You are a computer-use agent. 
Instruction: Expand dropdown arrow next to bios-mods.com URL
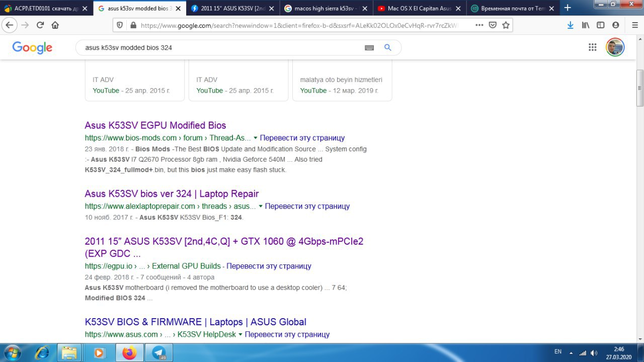[255, 138]
